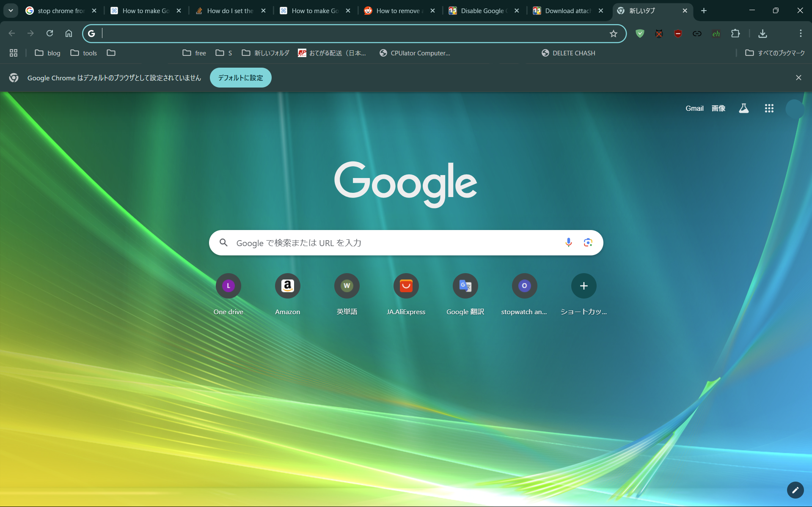This screenshot has width=812, height=507.
Task: Show downloads from toolbar
Action: click(x=762, y=33)
